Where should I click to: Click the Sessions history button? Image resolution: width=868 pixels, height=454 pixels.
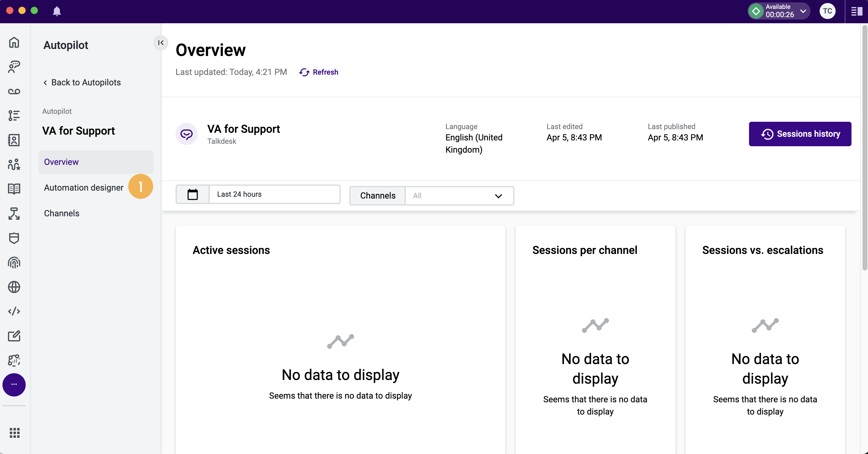[x=800, y=134]
